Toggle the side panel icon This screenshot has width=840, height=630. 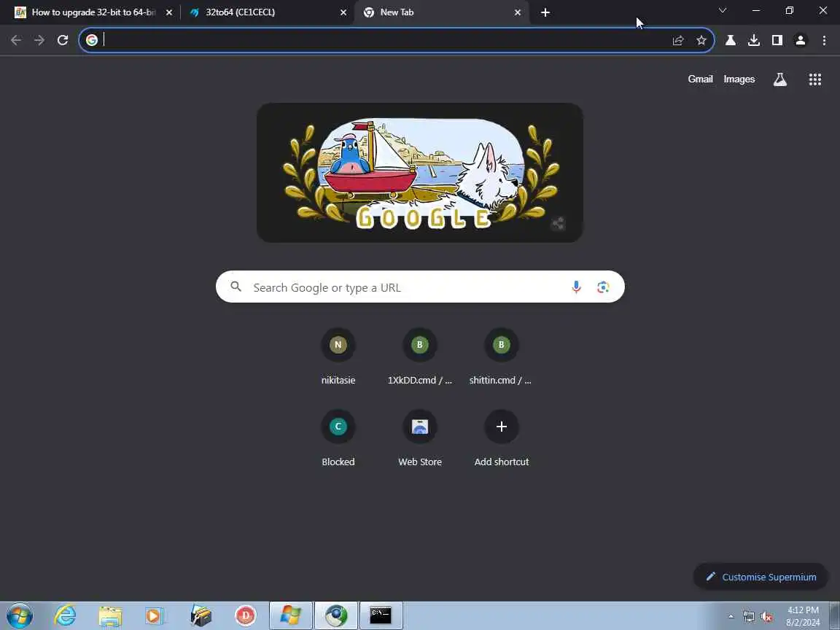tap(777, 40)
